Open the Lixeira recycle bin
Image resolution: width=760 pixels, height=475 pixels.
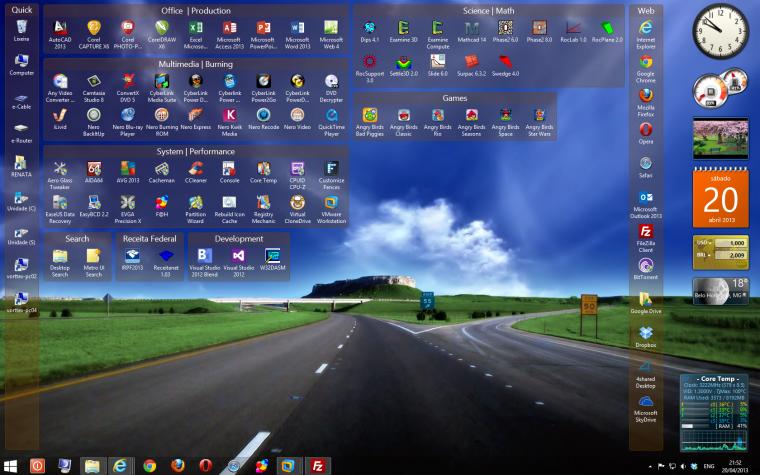click(x=21, y=31)
